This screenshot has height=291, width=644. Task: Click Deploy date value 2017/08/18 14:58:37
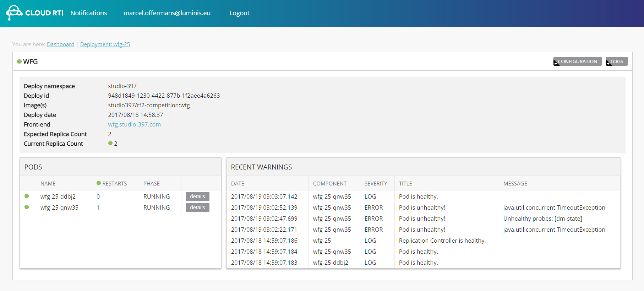[136, 115]
